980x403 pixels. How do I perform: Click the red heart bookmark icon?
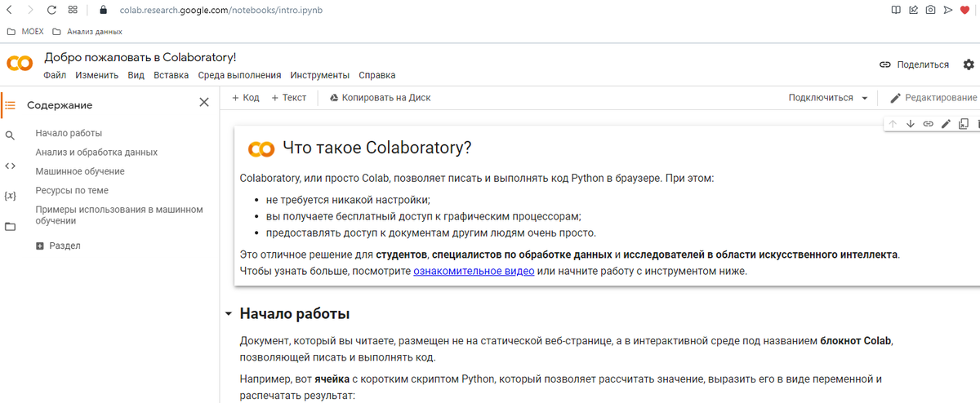(964, 11)
